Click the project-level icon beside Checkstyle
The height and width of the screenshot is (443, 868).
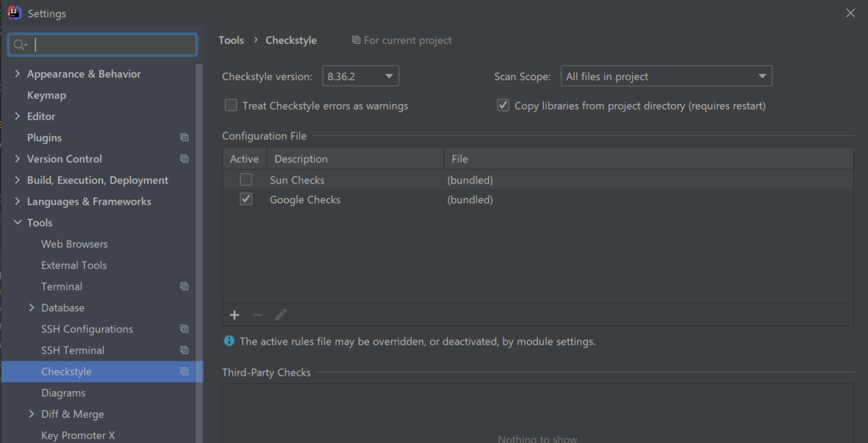pyautogui.click(x=184, y=371)
